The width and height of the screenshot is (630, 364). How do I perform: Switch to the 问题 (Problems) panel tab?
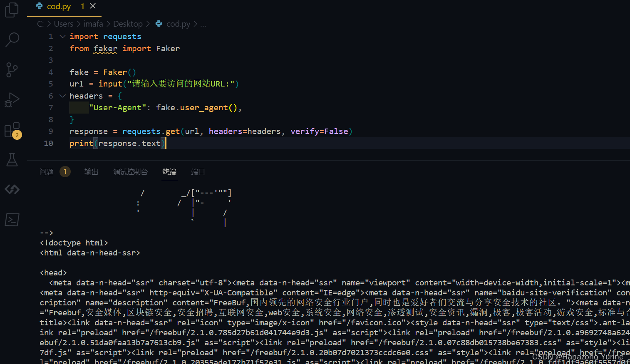[x=47, y=172]
